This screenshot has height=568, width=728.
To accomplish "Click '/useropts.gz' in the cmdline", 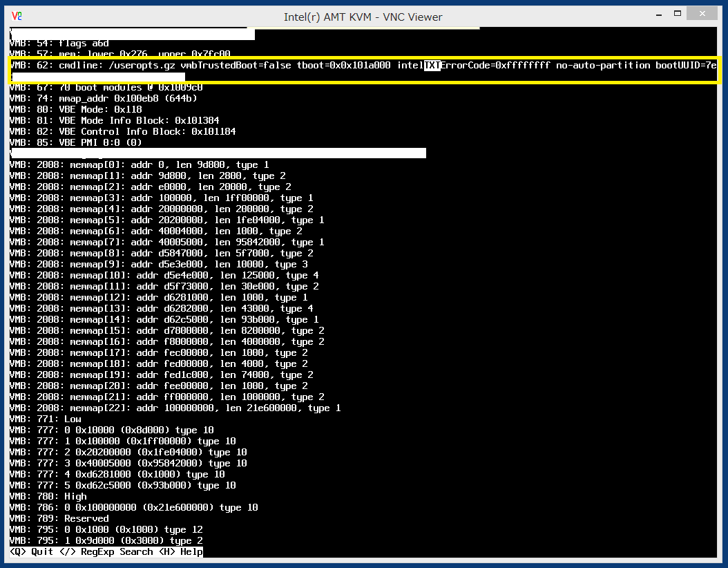I will coord(142,66).
